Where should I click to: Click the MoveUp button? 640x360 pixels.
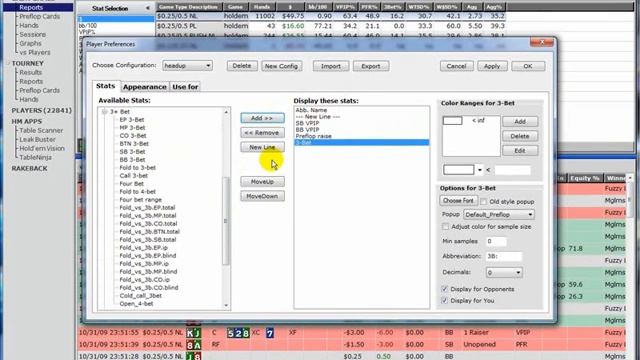pos(262,182)
